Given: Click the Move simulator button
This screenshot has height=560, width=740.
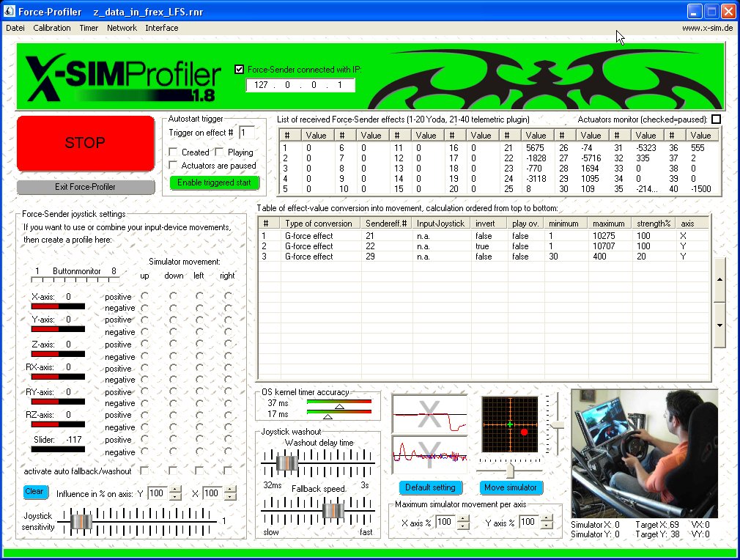Looking at the screenshot, I should [x=511, y=487].
